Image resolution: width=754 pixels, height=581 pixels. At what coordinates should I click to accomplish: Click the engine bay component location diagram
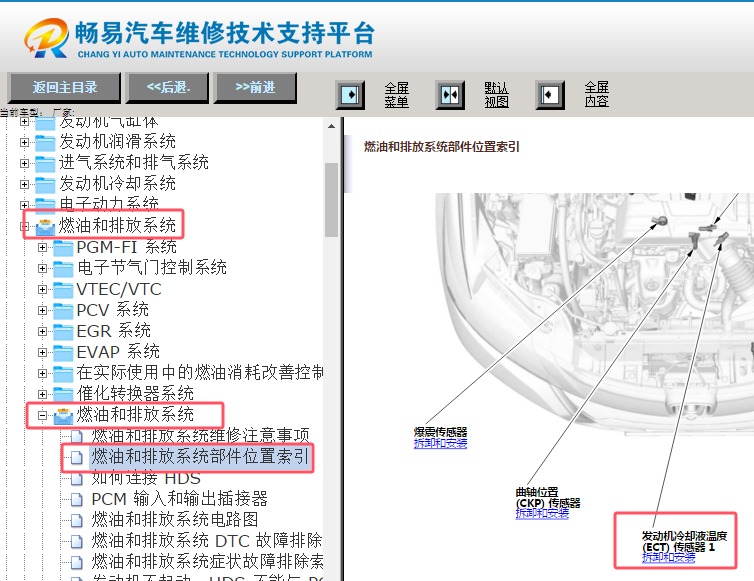coord(594,313)
